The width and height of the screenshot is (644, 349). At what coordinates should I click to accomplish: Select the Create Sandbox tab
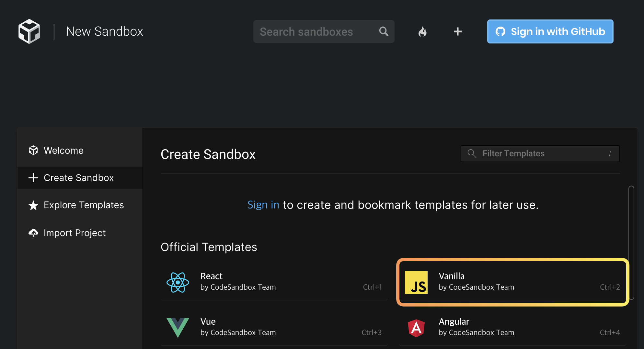pos(80,178)
